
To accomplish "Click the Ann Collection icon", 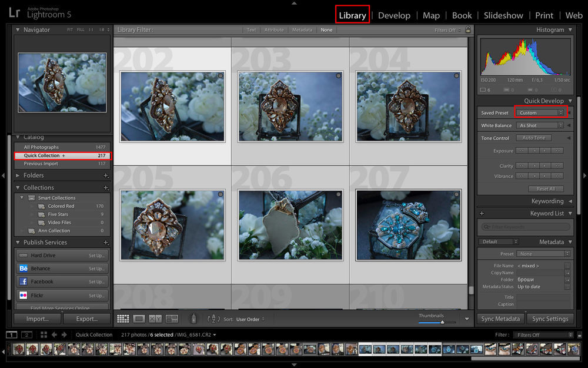I will point(32,231).
